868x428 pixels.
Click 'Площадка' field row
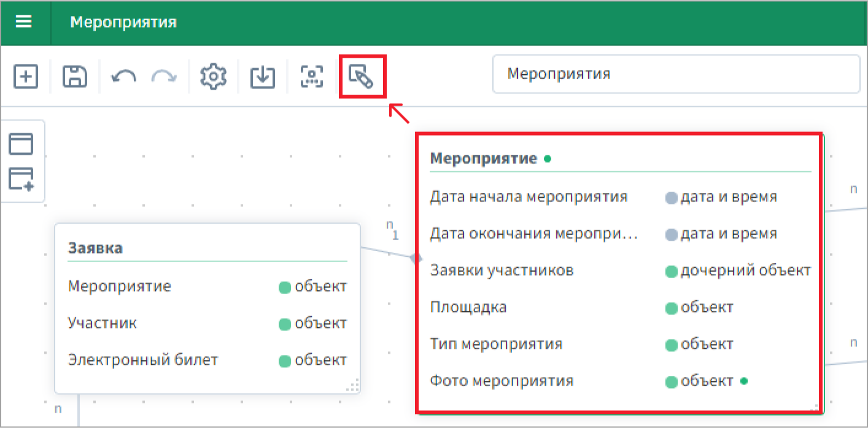coord(620,307)
